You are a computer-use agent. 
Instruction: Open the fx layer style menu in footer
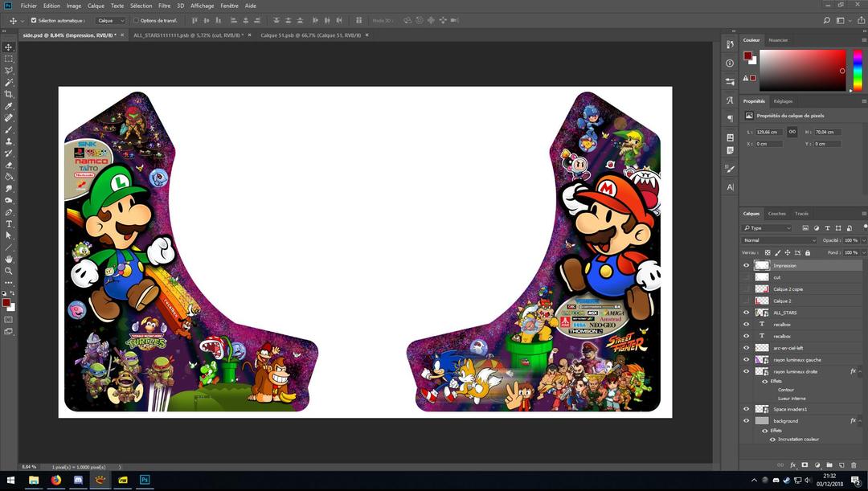click(x=792, y=465)
